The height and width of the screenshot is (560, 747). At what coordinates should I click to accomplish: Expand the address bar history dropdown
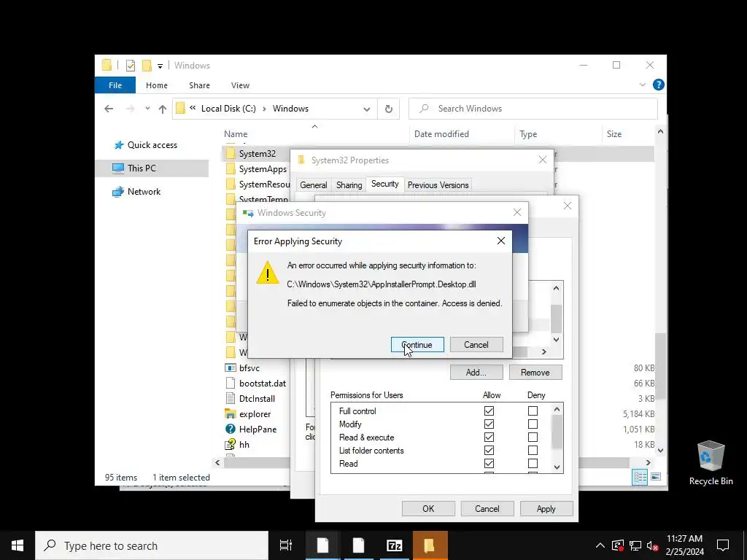366,109
